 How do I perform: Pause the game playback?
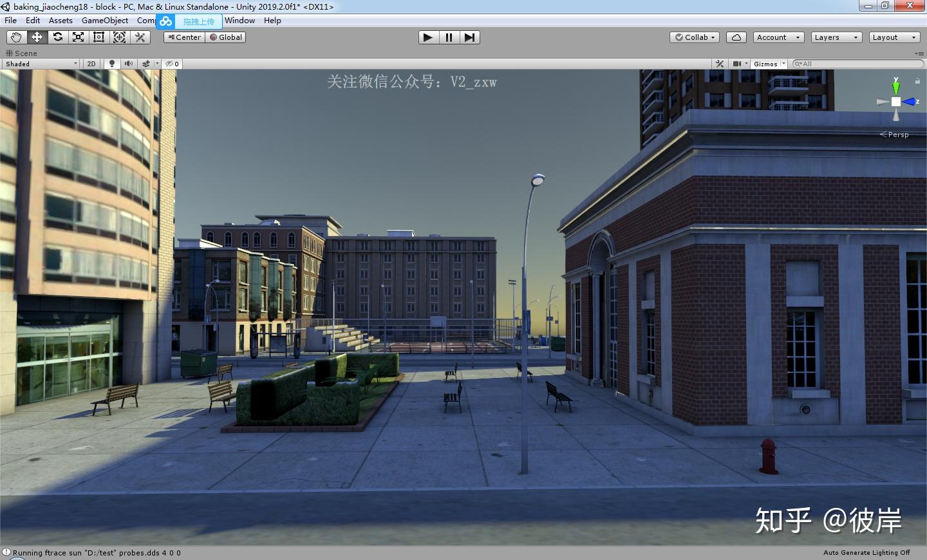449,37
